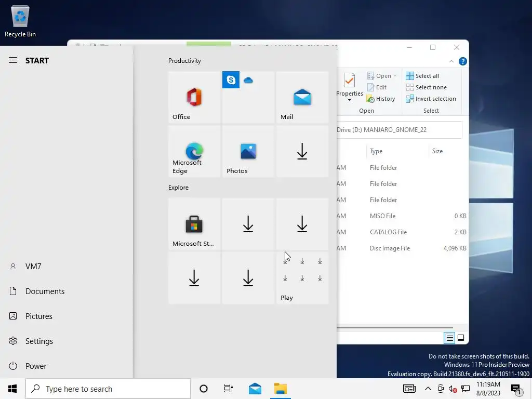The width and height of the screenshot is (532, 399).
Task: Open Power options in Start
Action: point(66,366)
